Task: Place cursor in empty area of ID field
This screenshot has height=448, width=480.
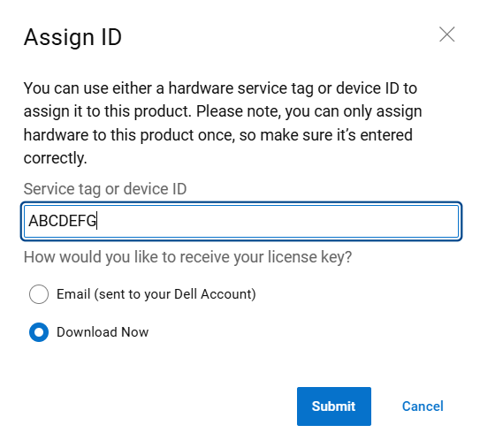Action: [x=276, y=221]
